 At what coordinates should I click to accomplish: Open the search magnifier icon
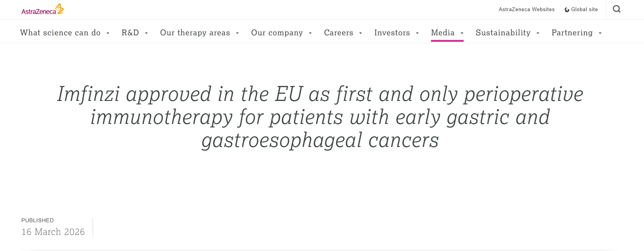[617, 9]
